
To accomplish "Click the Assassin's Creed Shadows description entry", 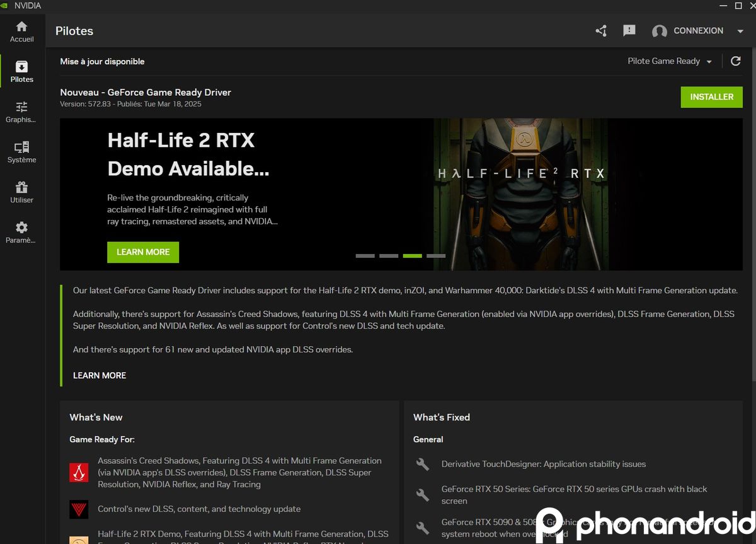I will tap(239, 473).
